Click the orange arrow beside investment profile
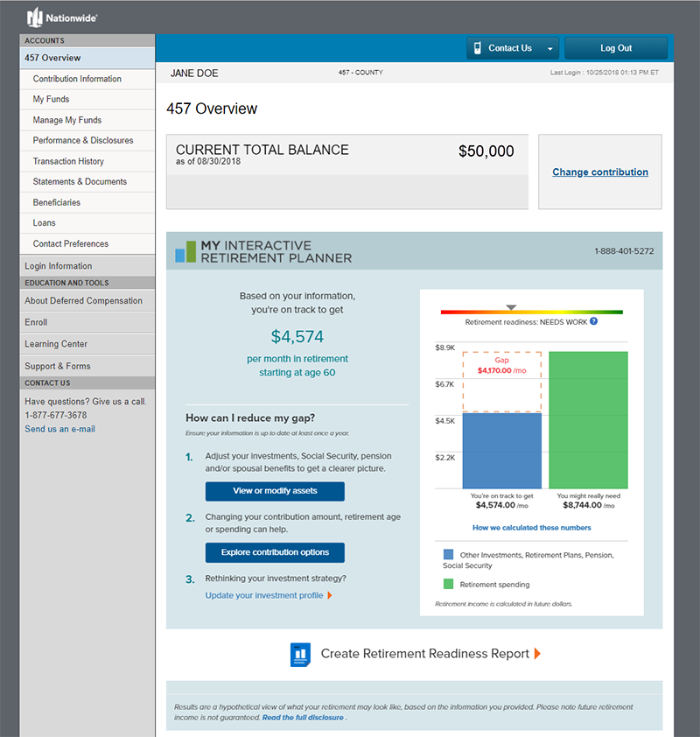The height and width of the screenshot is (737, 700). [x=330, y=595]
